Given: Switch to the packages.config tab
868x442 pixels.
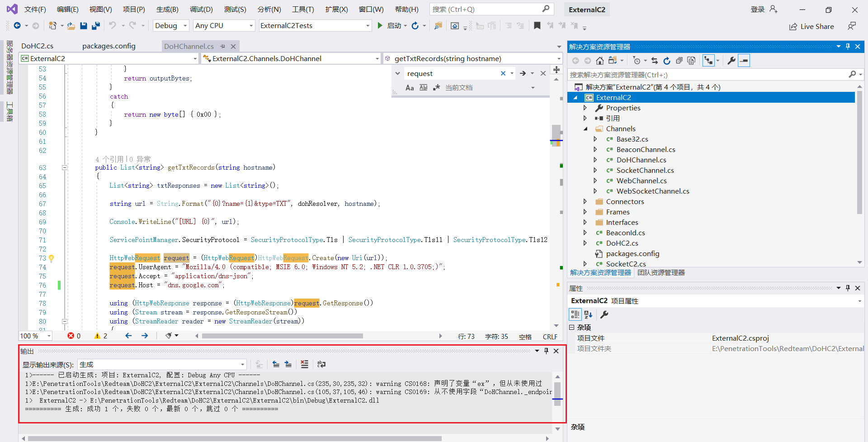Looking at the screenshot, I should [x=108, y=46].
